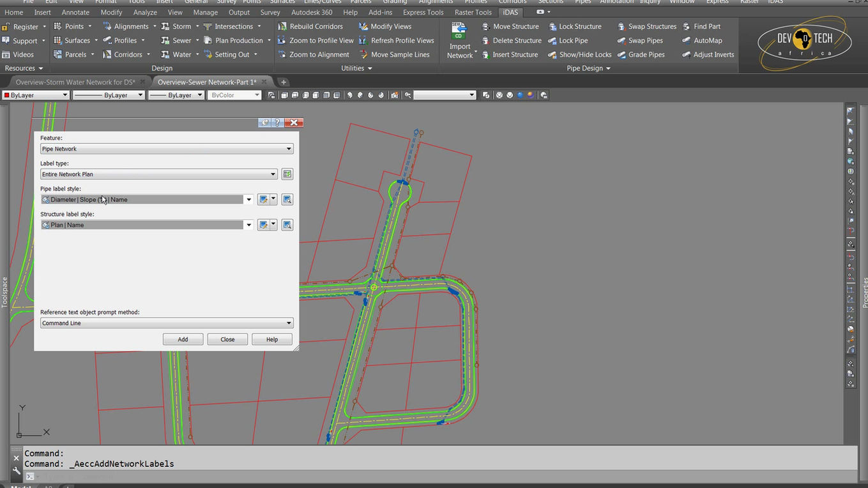Open Reference text prompt method dropdown
The image size is (868, 488).
point(167,323)
